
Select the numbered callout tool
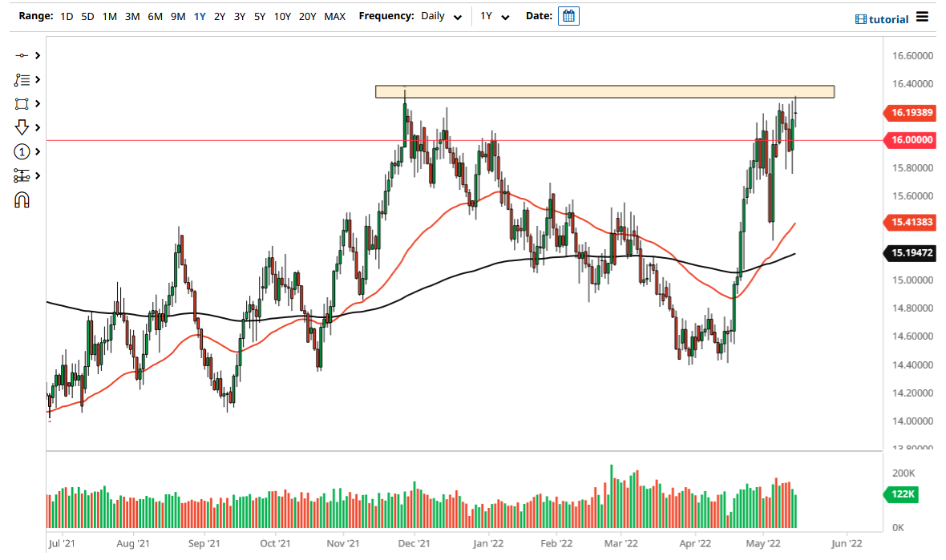[x=22, y=151]
